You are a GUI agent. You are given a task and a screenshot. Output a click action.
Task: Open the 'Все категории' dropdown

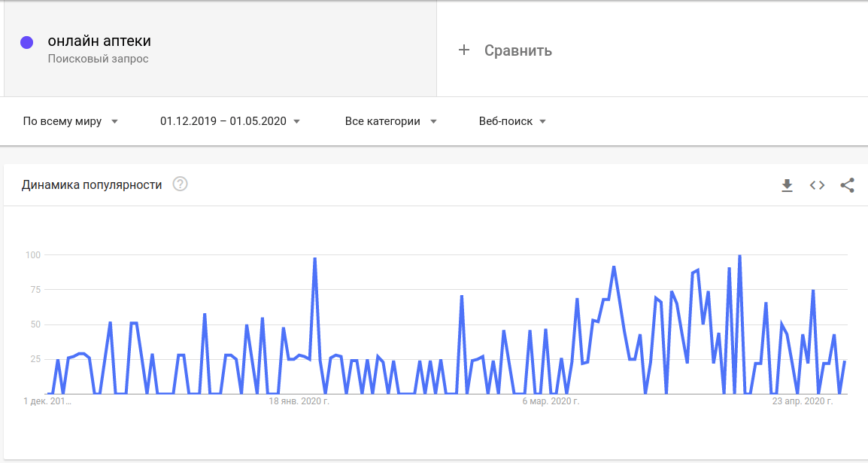[390, 121]
